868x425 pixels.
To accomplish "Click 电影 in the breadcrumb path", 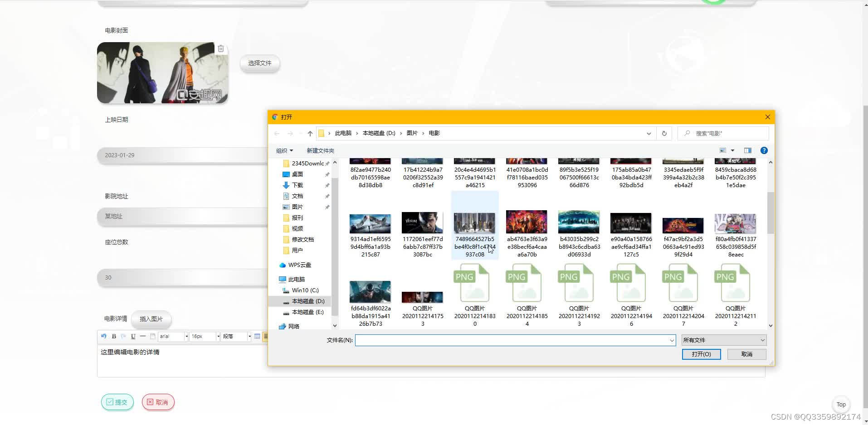I will coord(434,133).
